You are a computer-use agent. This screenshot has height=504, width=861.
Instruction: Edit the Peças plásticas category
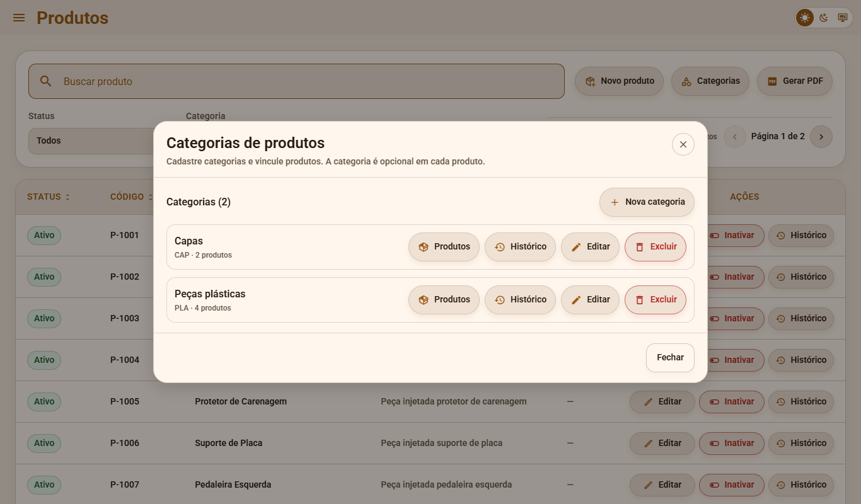point(590,300)
